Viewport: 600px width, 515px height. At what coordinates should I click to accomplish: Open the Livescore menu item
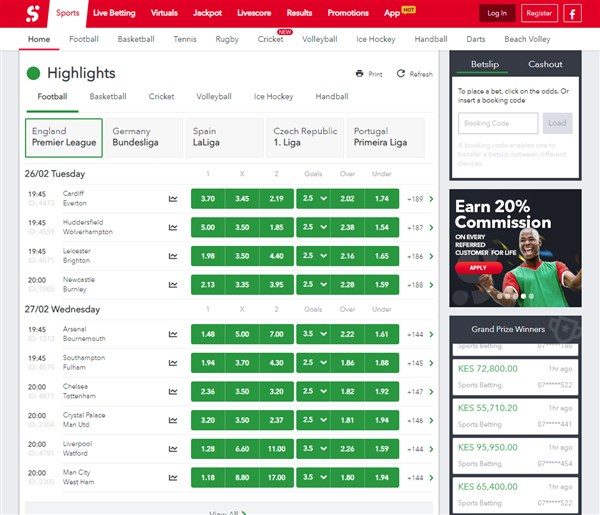(x=254, y=13)
